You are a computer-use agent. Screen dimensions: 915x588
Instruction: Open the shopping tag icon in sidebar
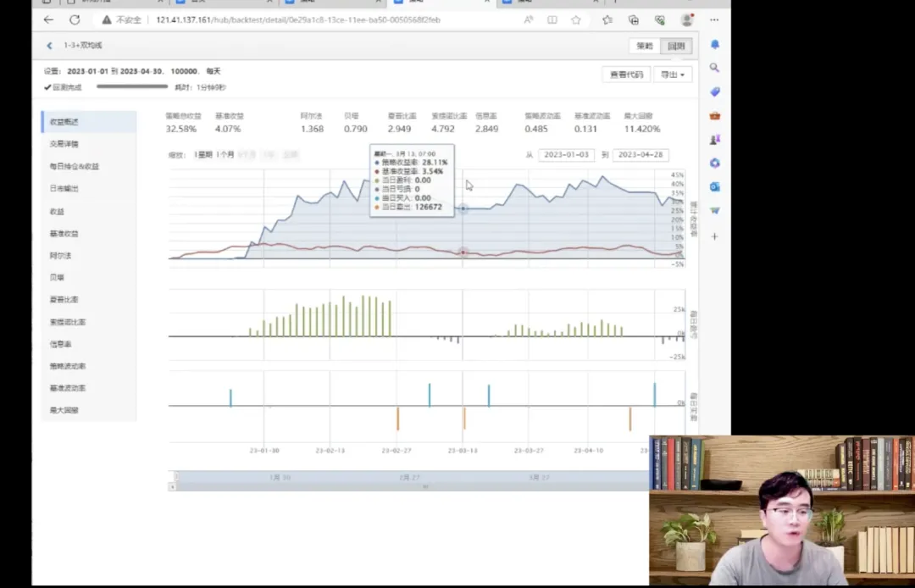(715, 92)
